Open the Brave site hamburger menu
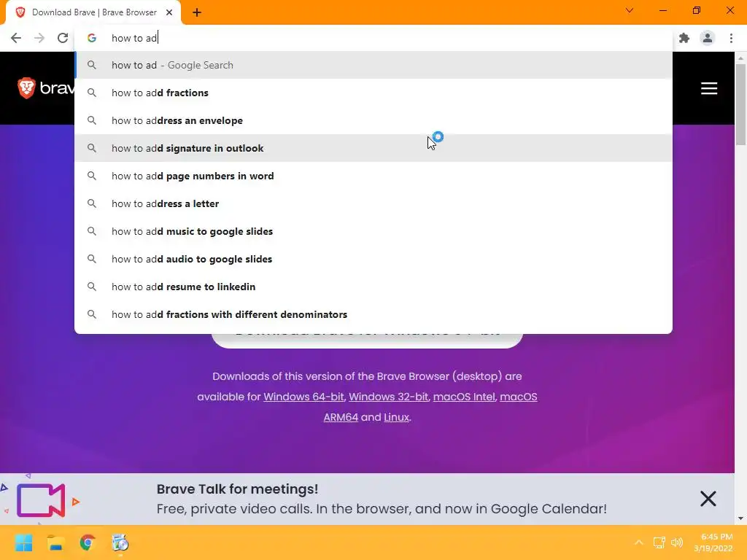 click(x=709, y=88)
